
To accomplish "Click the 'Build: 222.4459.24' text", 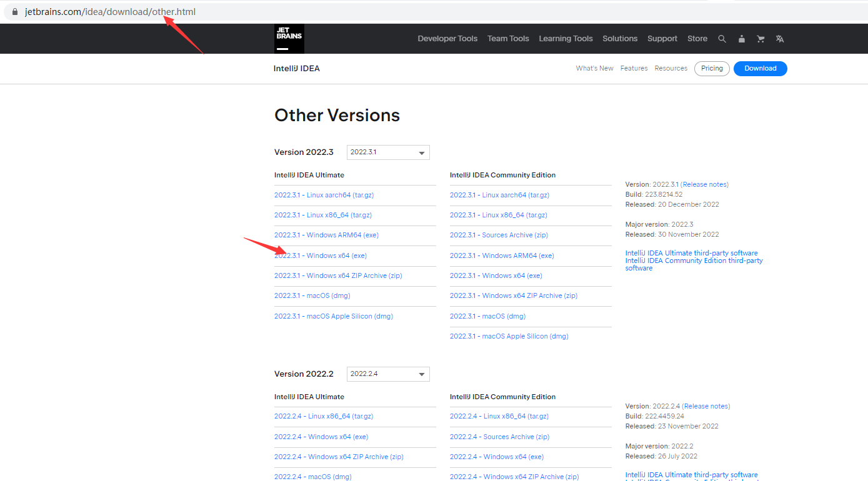I will (655, 416).
